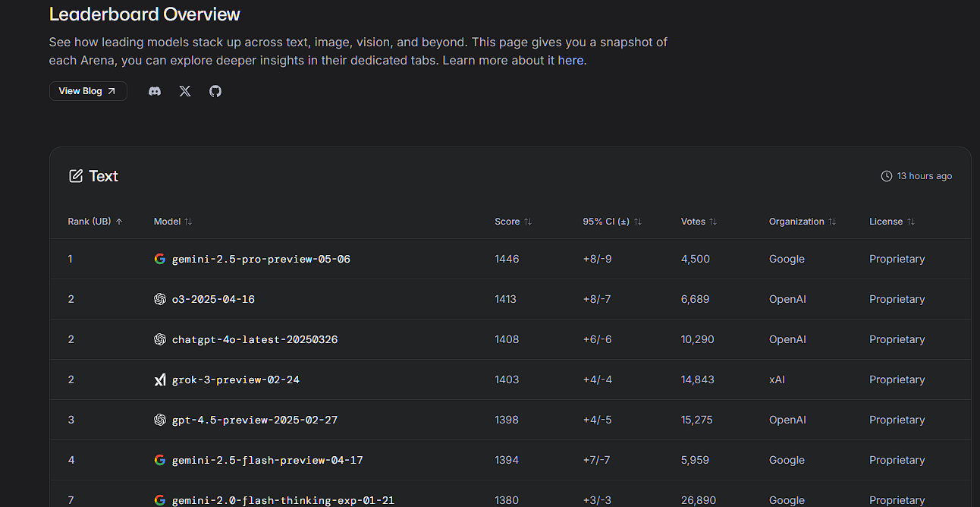
Task: Select votes value 10,290
Action: pyautogui.click(x=698, y=339)
